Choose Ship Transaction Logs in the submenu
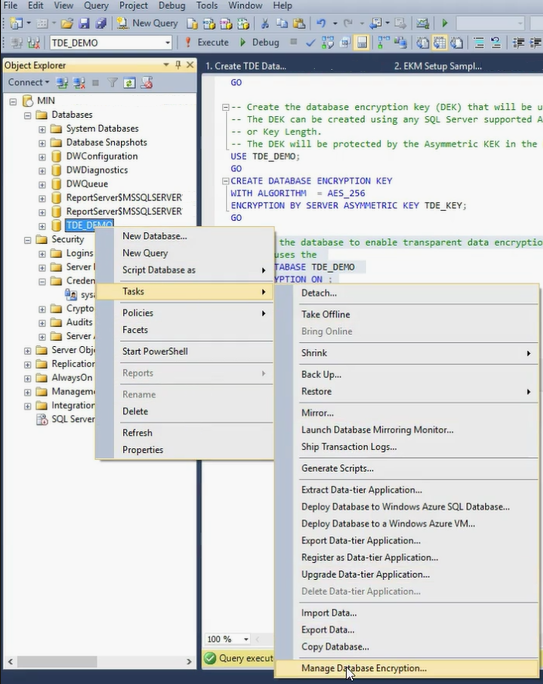The image size is (543, 684). (407, 447)
